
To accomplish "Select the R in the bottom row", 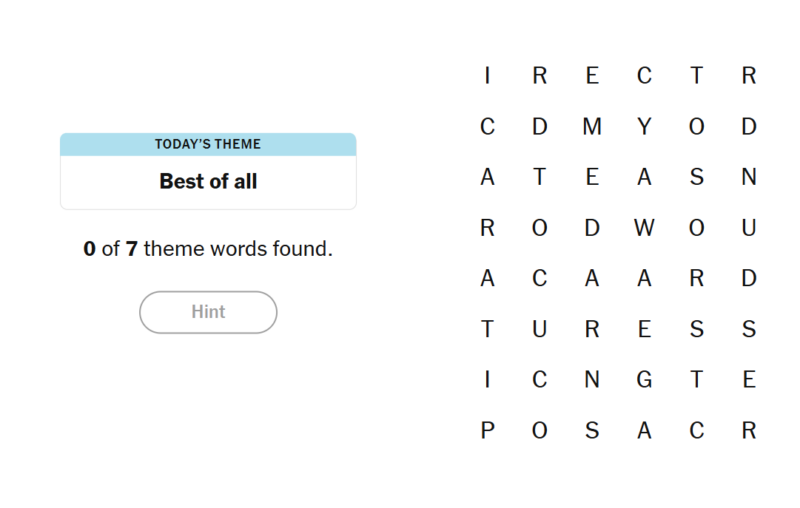I will [749, 431].
